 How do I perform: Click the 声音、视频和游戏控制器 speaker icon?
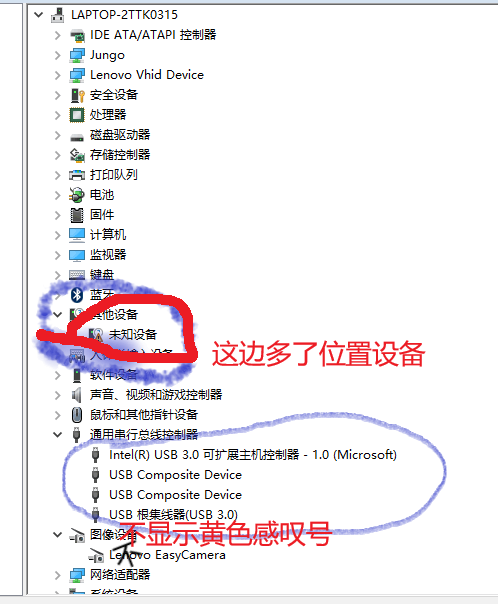point(77,395)
